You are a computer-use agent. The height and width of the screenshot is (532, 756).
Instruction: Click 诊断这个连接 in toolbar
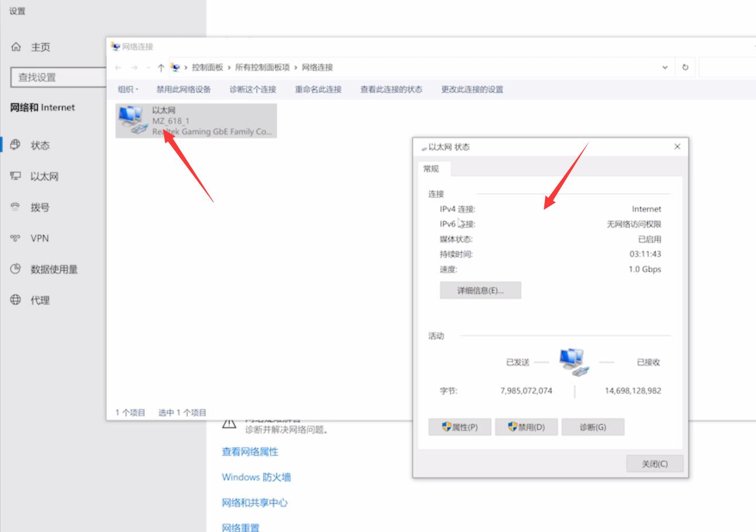click(253, 89)
